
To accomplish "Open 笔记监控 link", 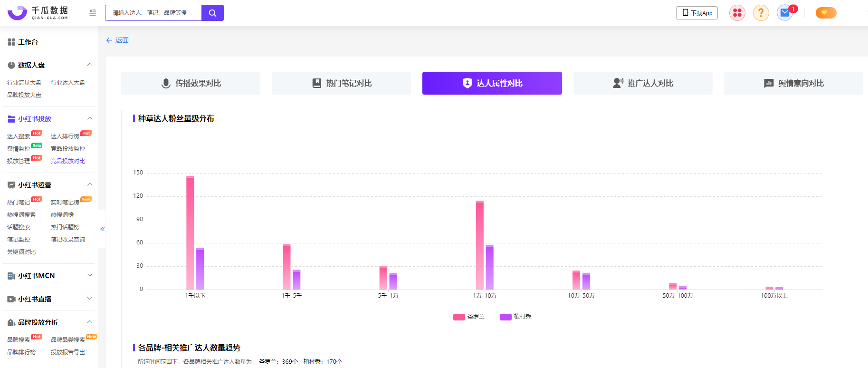I will coord(19,240).
